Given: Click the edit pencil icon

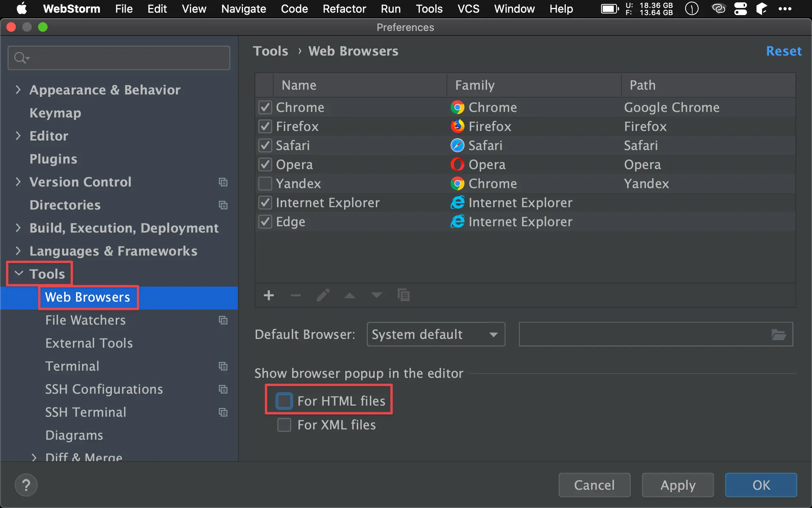Looking at the screenshot, I should (x=323, y=295).
